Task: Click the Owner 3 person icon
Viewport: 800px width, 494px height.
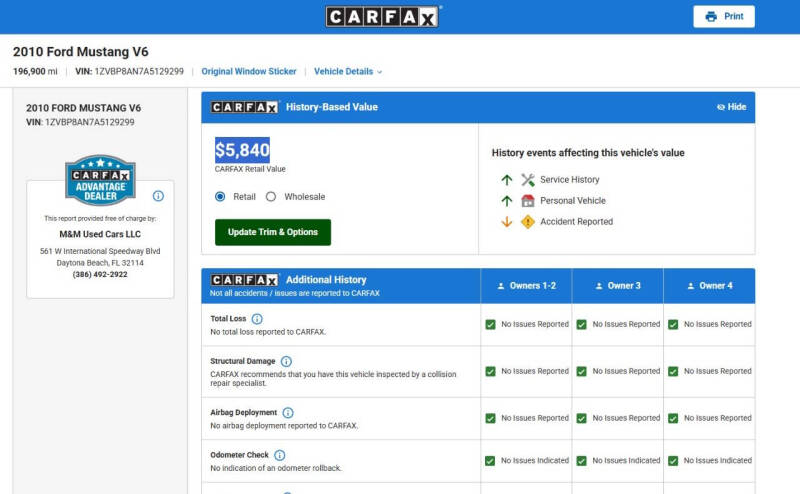Action: (599, 286)
